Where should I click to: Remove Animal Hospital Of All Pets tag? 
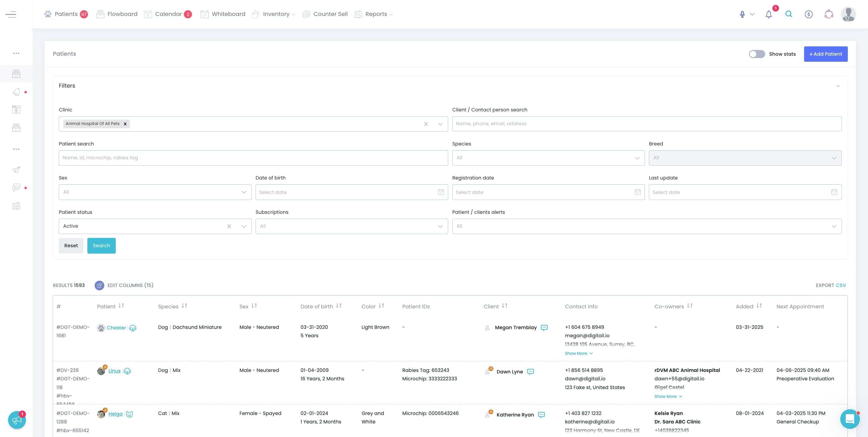125,124
